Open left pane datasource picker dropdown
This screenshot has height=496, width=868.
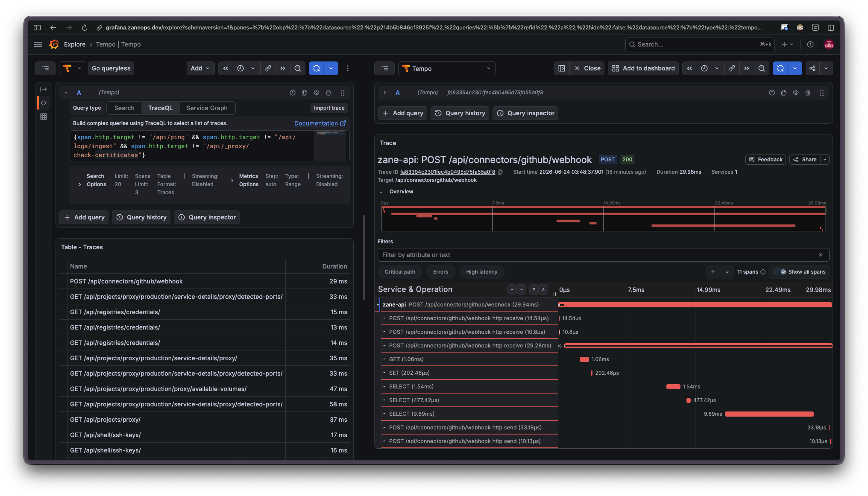[x=72, y=68]
